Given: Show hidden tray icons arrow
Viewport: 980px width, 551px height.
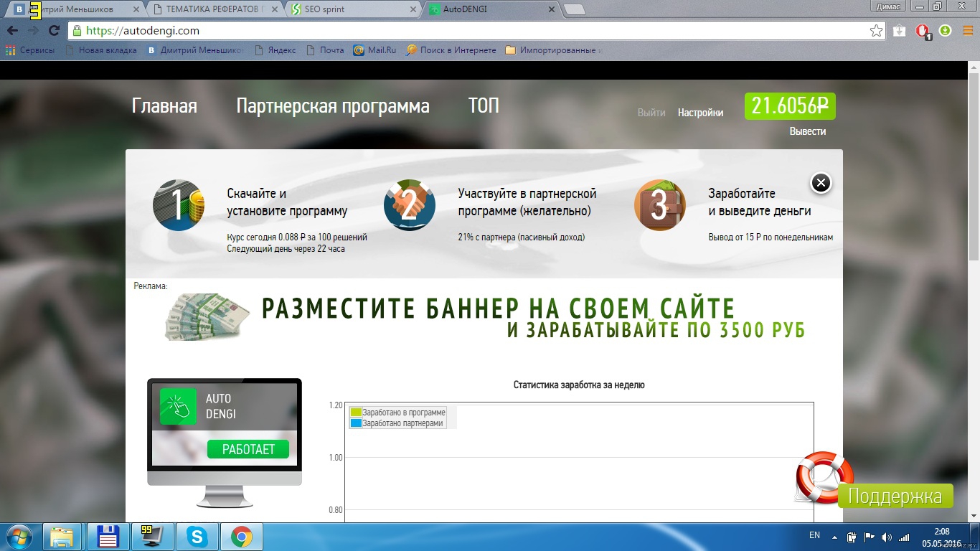Looking at the screenshot, I should (834, 537).
